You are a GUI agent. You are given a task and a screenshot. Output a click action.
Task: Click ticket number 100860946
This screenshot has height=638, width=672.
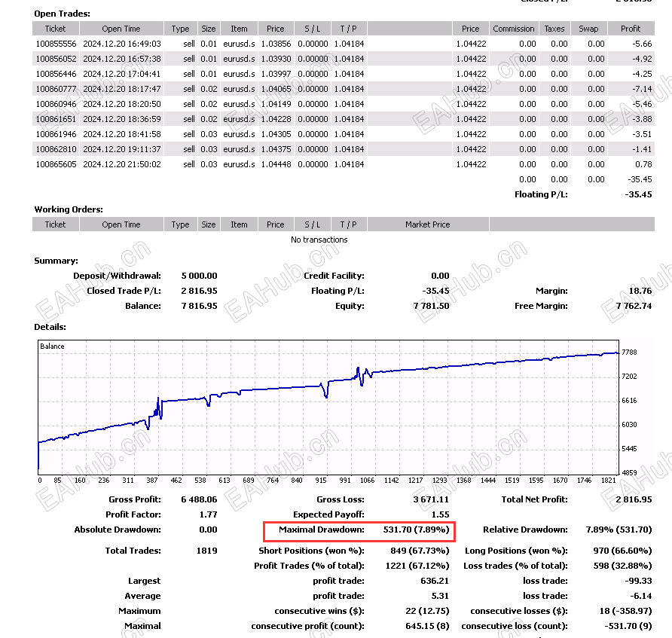56,104
